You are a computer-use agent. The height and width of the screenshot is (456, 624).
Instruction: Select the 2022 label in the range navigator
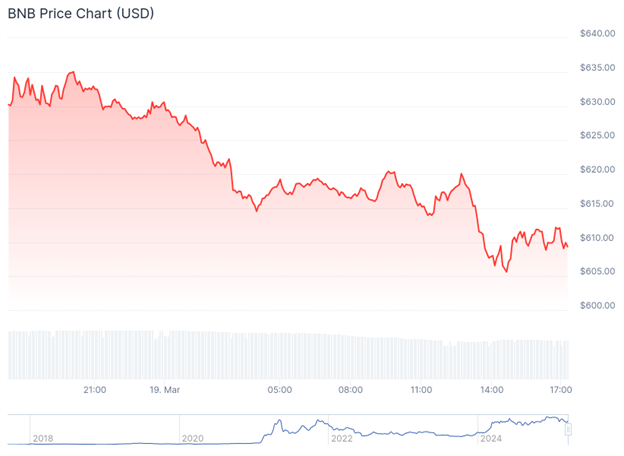click(x=342, y=438)
